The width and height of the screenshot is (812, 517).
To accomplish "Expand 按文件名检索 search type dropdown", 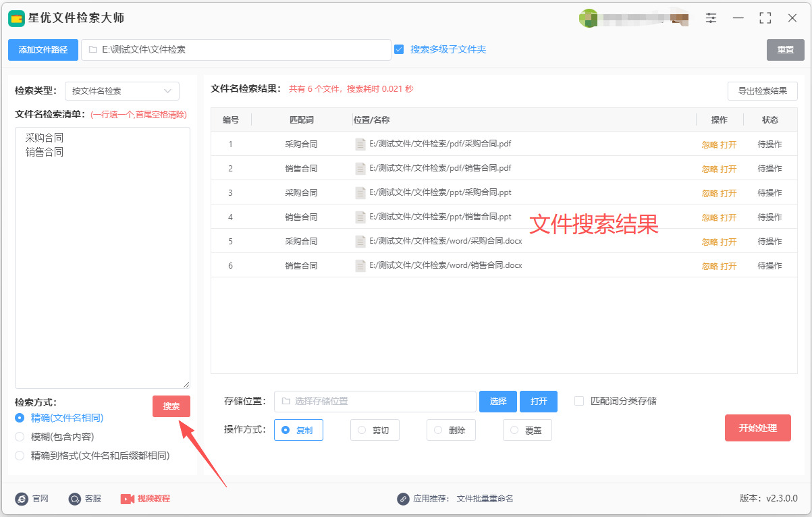I will pyautogui.click(x=122, y=91).
